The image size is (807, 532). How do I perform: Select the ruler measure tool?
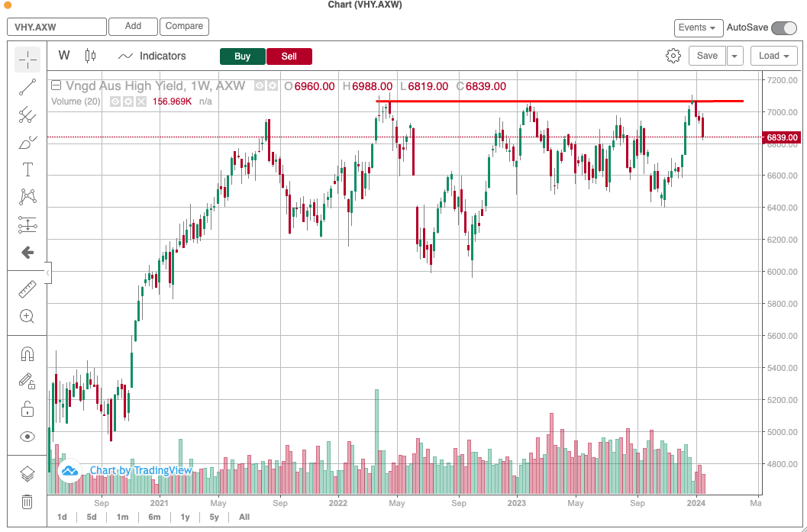coord(27,289)
